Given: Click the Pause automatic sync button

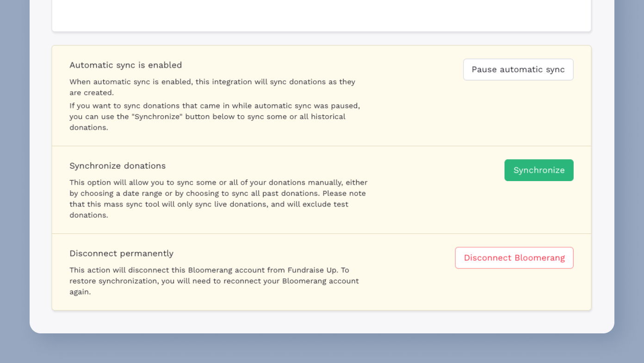Looking at the screenshot, I should click(x=518, y=69).
